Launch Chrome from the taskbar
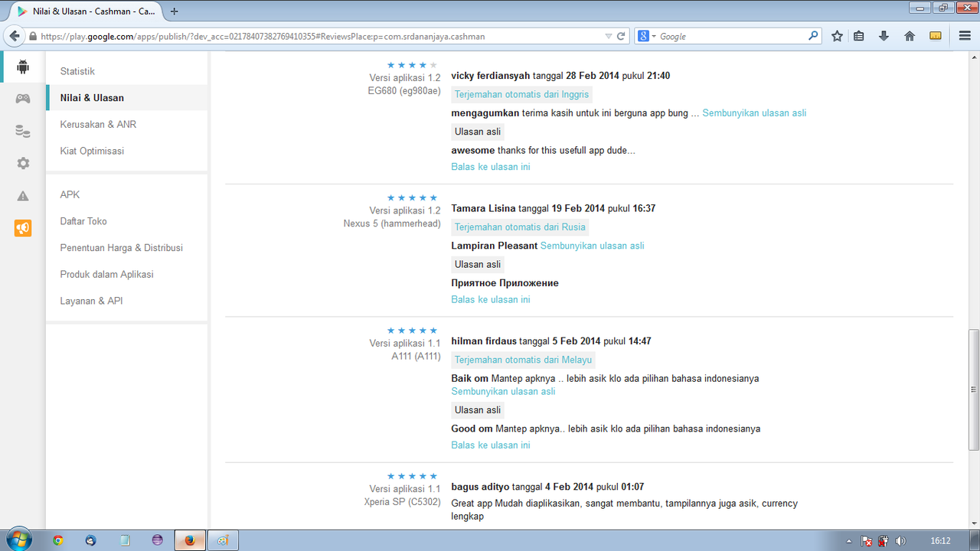The height and width of the screenshot is (551, 980). point(58,540)
